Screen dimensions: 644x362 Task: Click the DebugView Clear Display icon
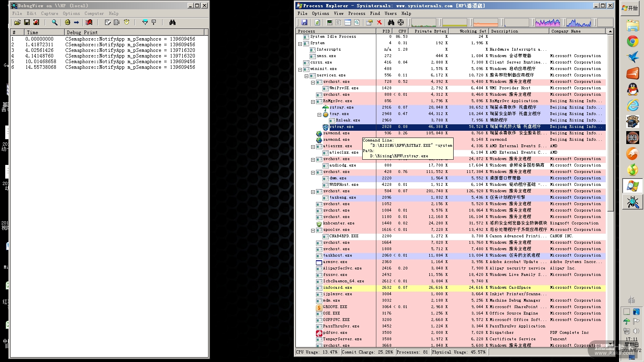pos(36,23)
